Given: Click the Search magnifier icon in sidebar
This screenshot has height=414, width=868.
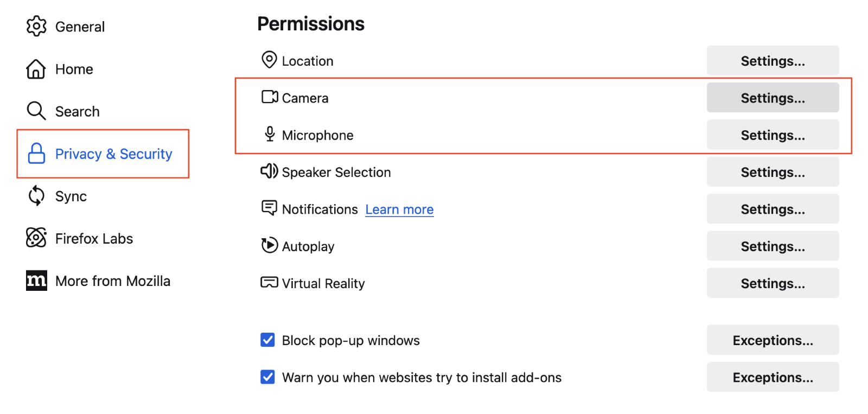Looking at the screenshot, I should pos(36,111).
